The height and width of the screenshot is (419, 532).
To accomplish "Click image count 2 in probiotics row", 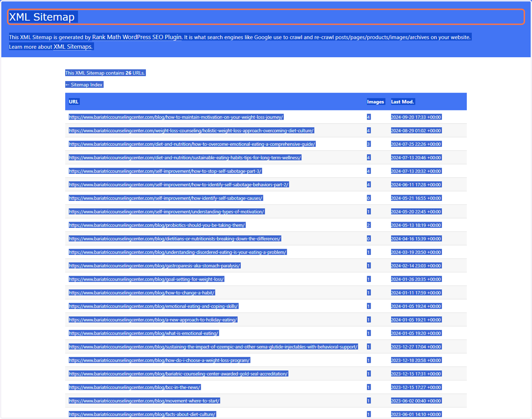I will coord(368,225).
